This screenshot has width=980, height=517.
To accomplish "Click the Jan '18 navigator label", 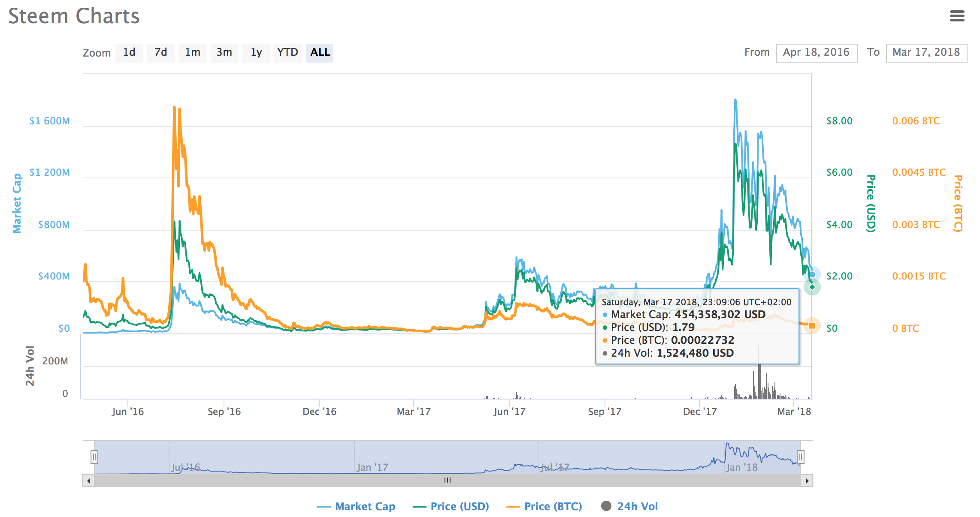I will (742, 467).
